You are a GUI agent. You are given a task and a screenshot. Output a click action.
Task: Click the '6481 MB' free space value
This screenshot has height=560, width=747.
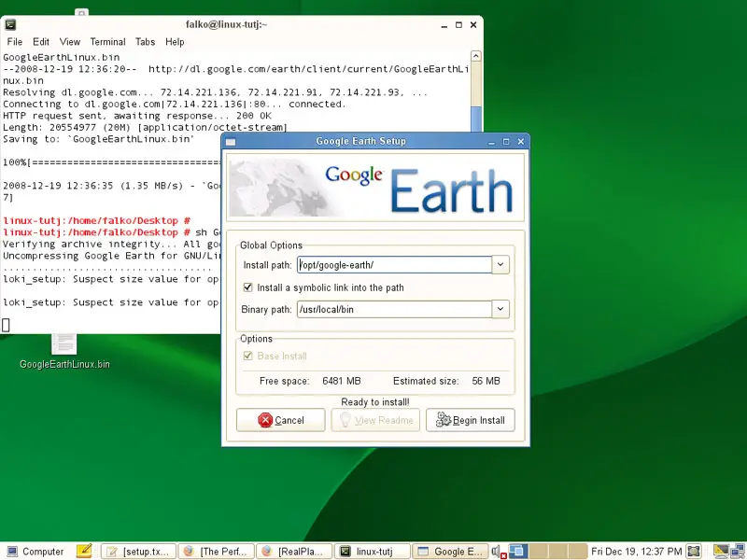coord(341,381)
